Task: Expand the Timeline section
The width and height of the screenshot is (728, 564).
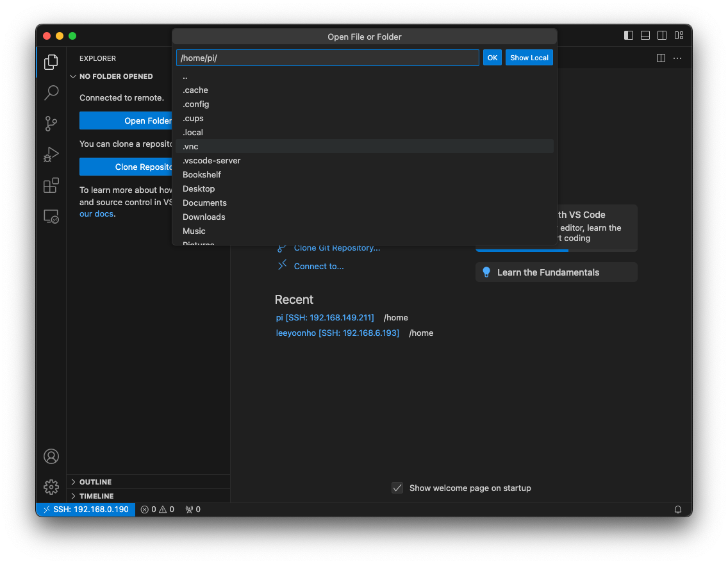Action: pyautogui.click(x=96, y=496)
